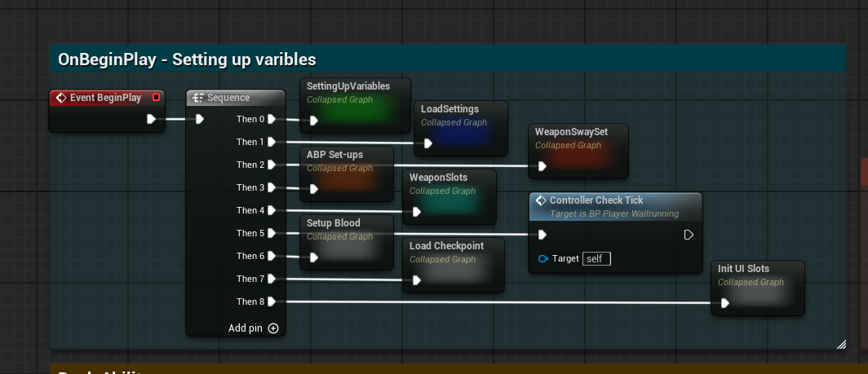Click the Init UI Slots input execution pin

[725, 303]
